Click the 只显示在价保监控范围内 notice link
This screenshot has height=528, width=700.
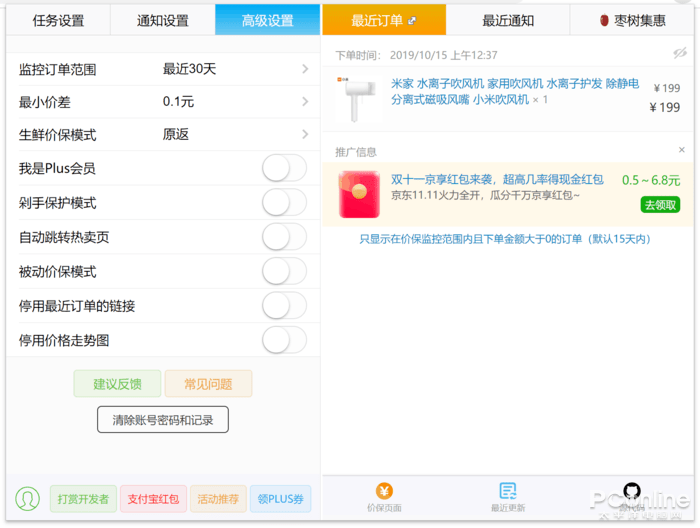click(x=505, y=239)
